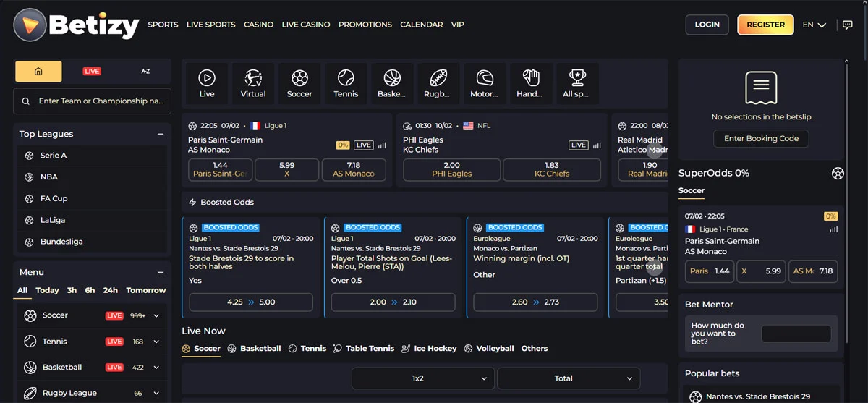Click statistics bars icon for PSG match
Viewport: 868px width, 403px height.
[x=382, y=145]
